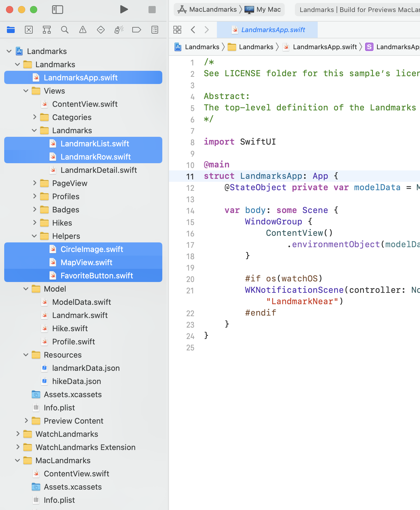Click LandmarksApp.swift in jump bar
Viewport: 420px width, 510px height.
tap(320, 47)
